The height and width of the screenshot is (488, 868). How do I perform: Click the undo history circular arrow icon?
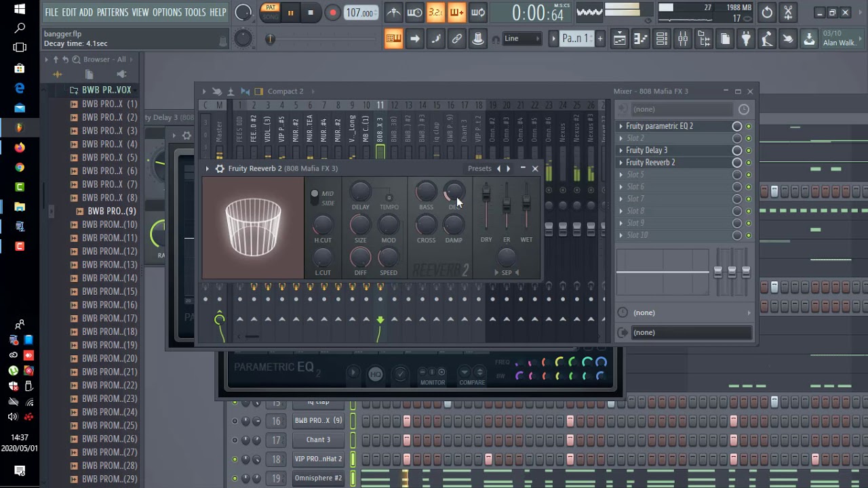(x=767, y=12)
